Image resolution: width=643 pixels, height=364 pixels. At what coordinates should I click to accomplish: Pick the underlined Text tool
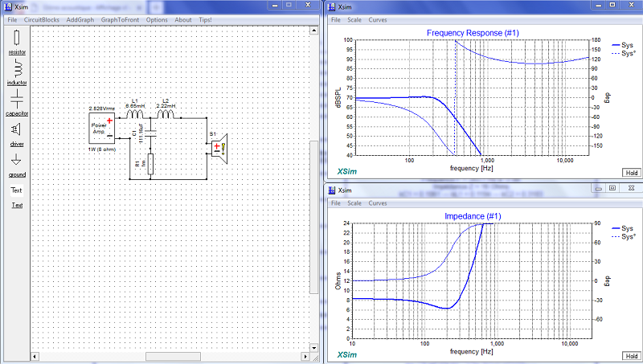point(17,206)
